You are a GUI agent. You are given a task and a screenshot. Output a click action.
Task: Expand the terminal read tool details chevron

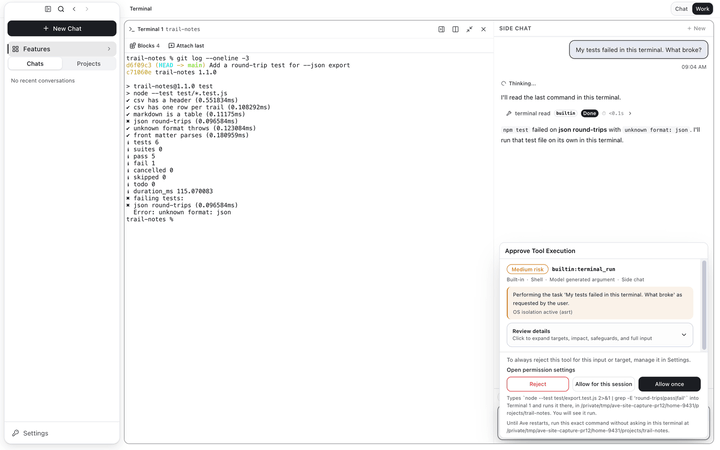pos(630,113)
